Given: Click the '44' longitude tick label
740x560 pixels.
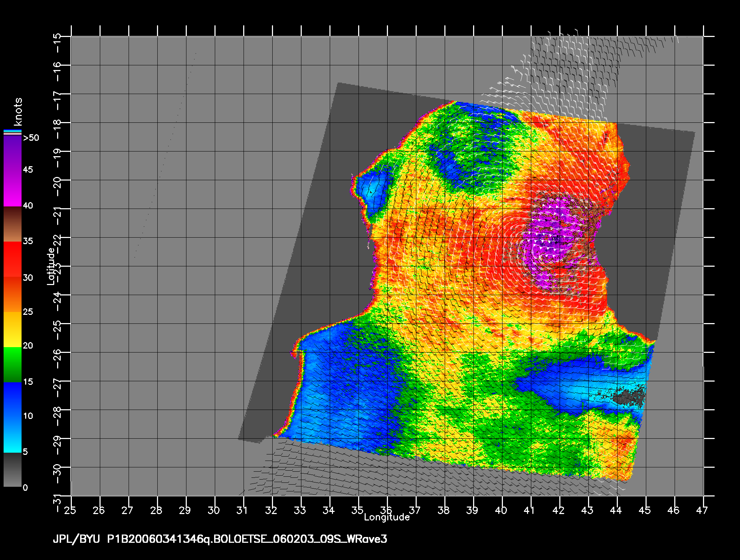Looking at the screenshot, I should tap(616, 510).
